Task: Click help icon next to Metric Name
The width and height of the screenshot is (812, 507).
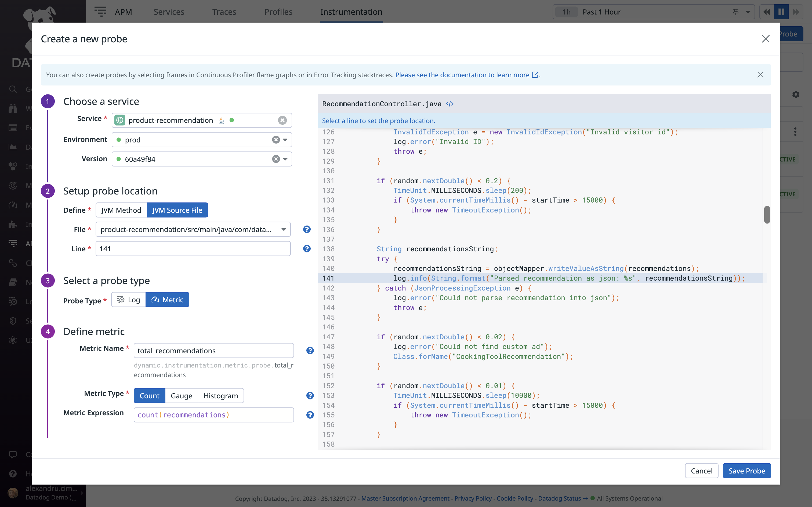Action: [x=310, y=350]
